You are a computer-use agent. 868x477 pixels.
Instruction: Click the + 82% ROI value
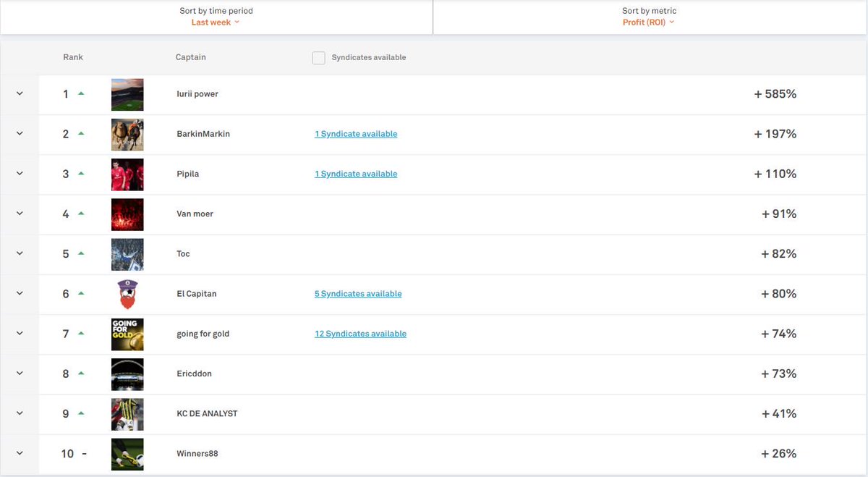pyautogui.click(x=778, y=254)
